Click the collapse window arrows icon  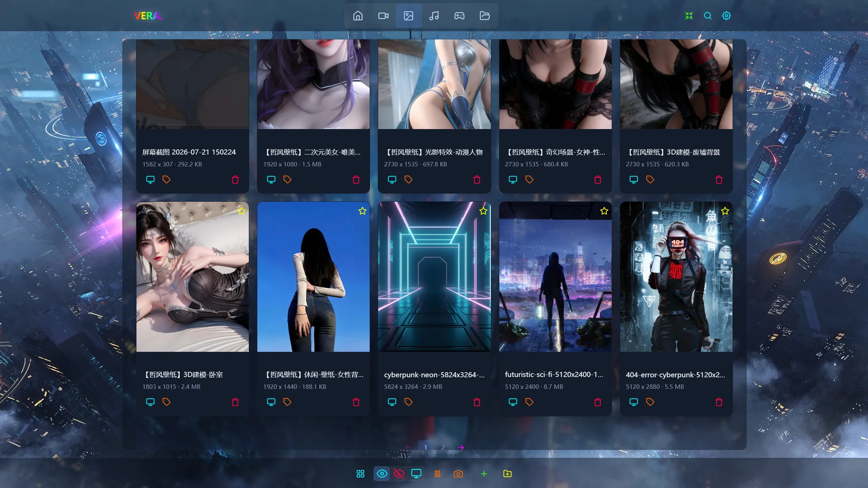pos(689,16)
